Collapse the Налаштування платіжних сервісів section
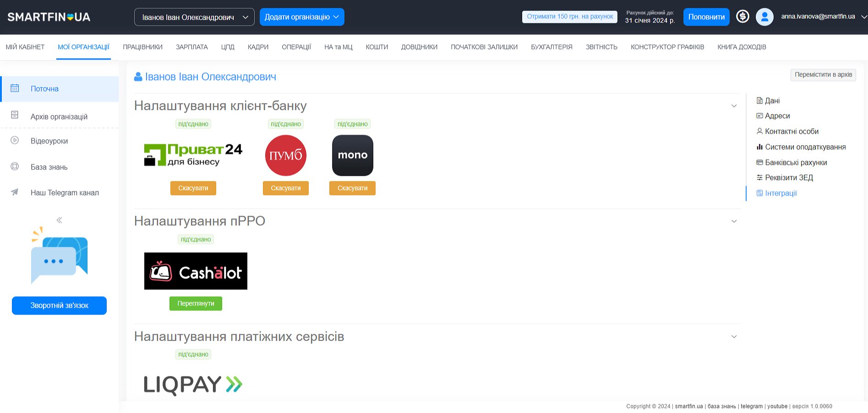 734,337
